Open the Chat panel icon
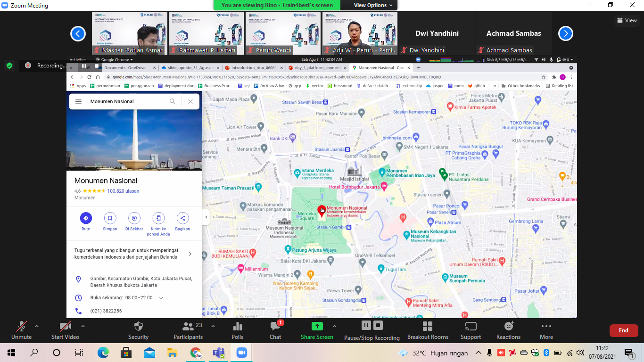 pyautogui.click(x=275, y=326)
